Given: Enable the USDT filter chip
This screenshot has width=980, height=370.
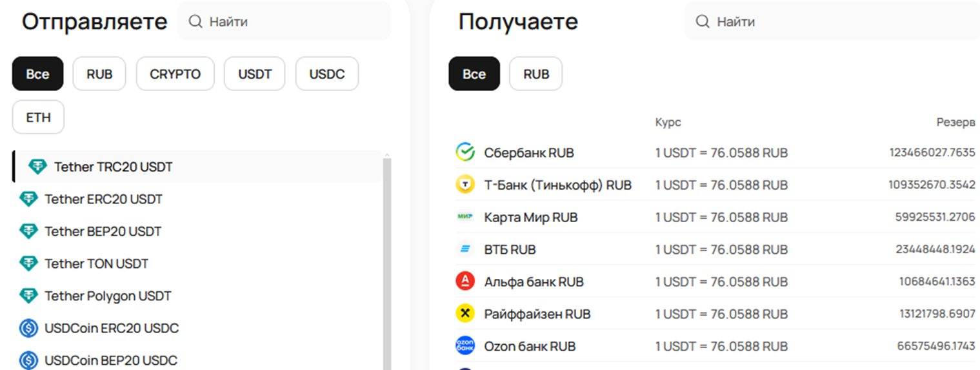Looking at the screenshot, I should pyautogui.click(x=255, y=74).
